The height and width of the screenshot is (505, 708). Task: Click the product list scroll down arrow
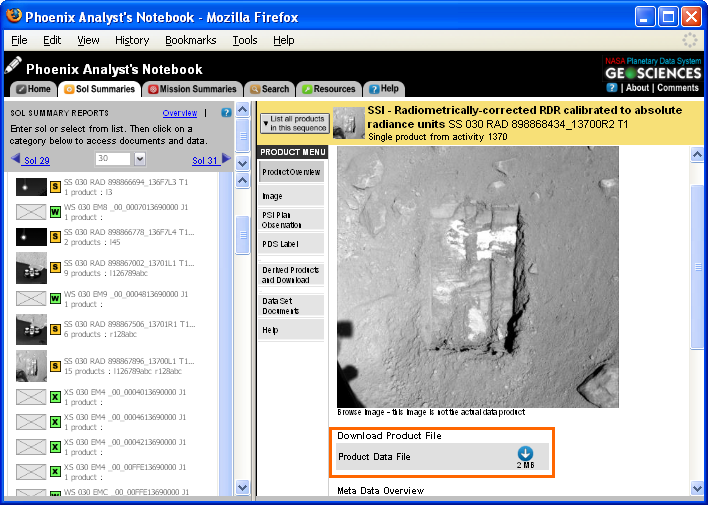(x=242, y=487)
